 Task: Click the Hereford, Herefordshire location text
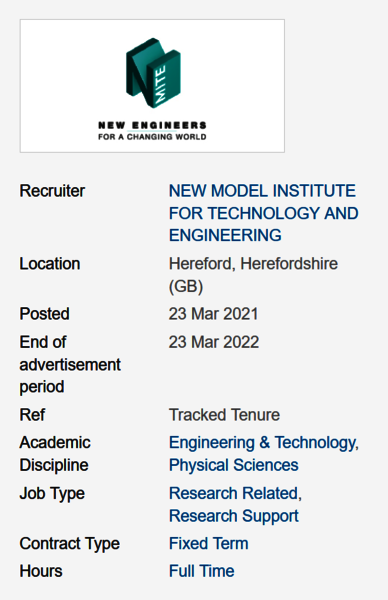pos(253,275)
